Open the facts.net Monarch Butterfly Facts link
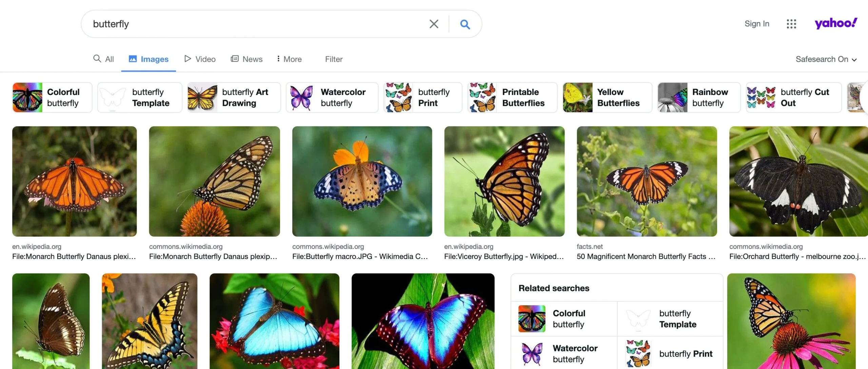The width and height of the screenshot is (868, 369). point(646,257)
